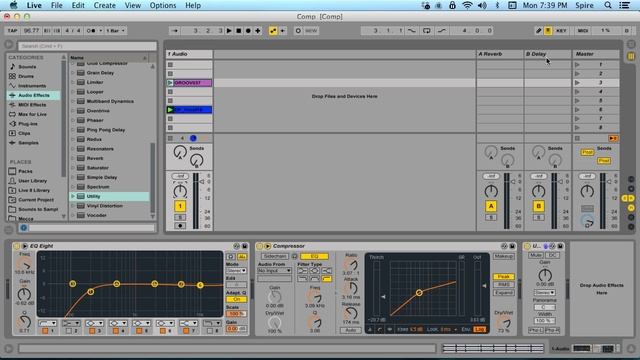The width and height of the screenshot is (640, 360).
Task: Select Sounds category in browser
Action: [27, 67]
